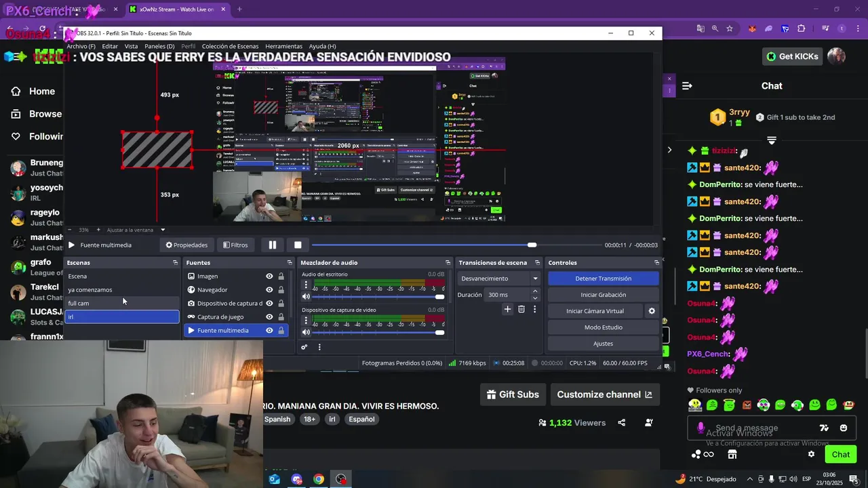The height and width of the screenshot is (488, 868).
Task: Click the Duración 300 ms field
Action: click(507, 295)
